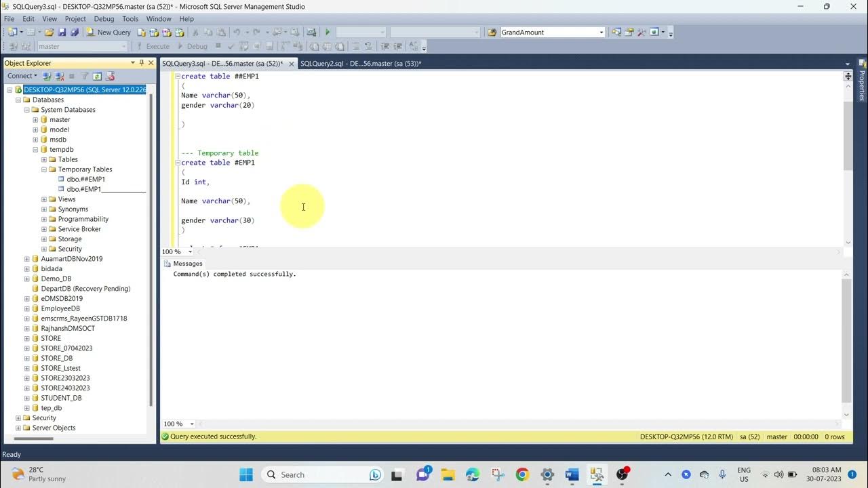The image size is (868, 488).
Task: Open the File menu
Action: (x=9, y=19)
